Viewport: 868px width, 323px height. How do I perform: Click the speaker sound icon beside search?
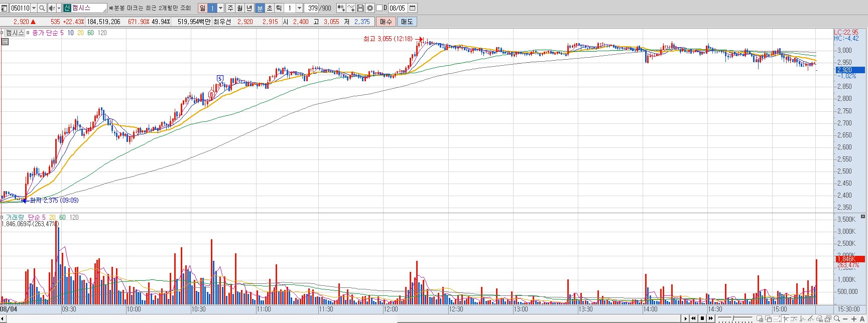tap(51, 8)
